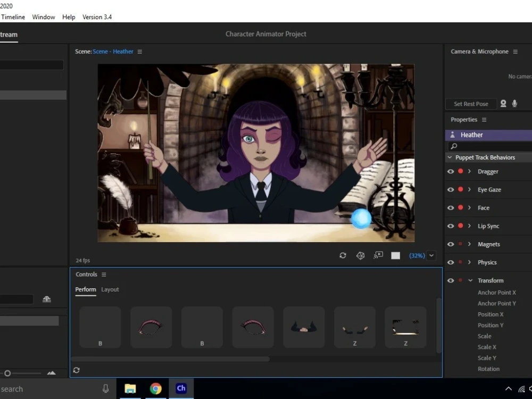Viewport: 532px width, 399px height.
Task: Toggle visibility eye for Transform
Action: coord(451,280)
